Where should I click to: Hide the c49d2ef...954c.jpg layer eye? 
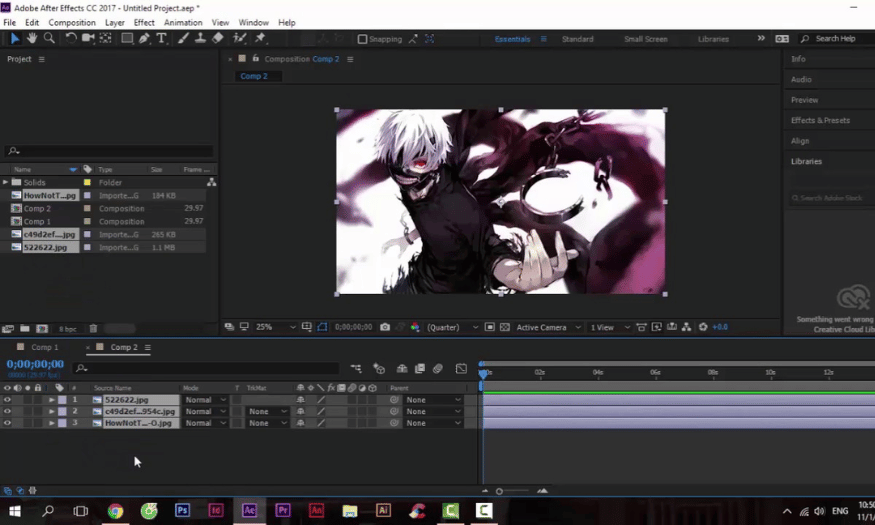[7, 411]
